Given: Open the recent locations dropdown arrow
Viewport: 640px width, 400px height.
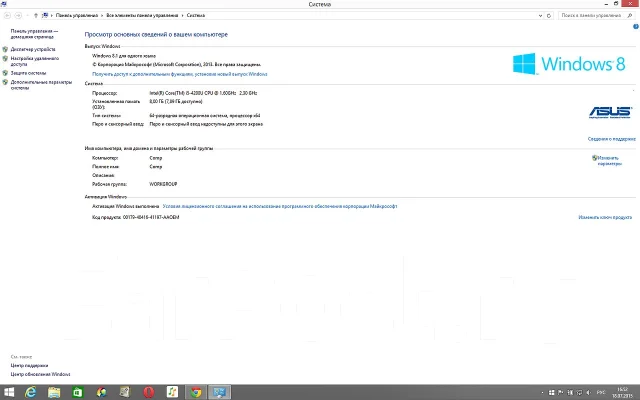Looking at the screenshot, I should pyautogui.click(x=27, y=16).
